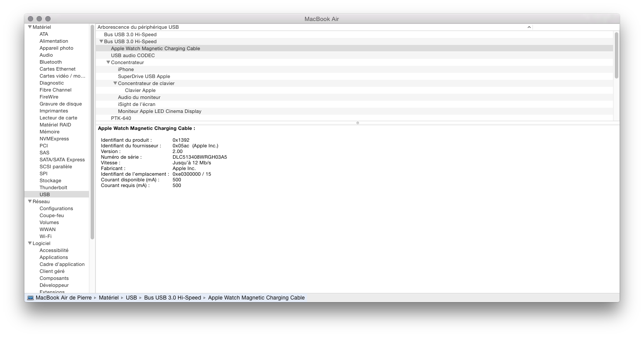644x337 pixels.
Task: Select SPI in the sidebar
Action: (x=43, y=174)
